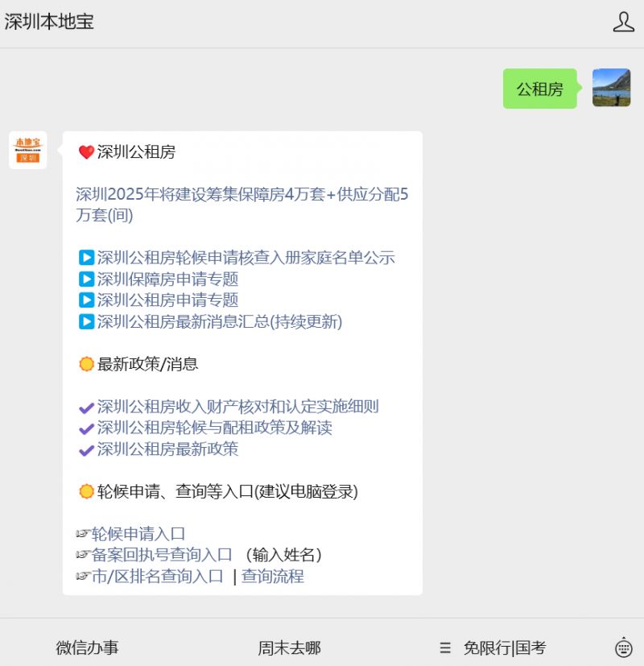Switch to keyboard input via bottom-right icon
The image size is (644, 666).
point(623,647)
